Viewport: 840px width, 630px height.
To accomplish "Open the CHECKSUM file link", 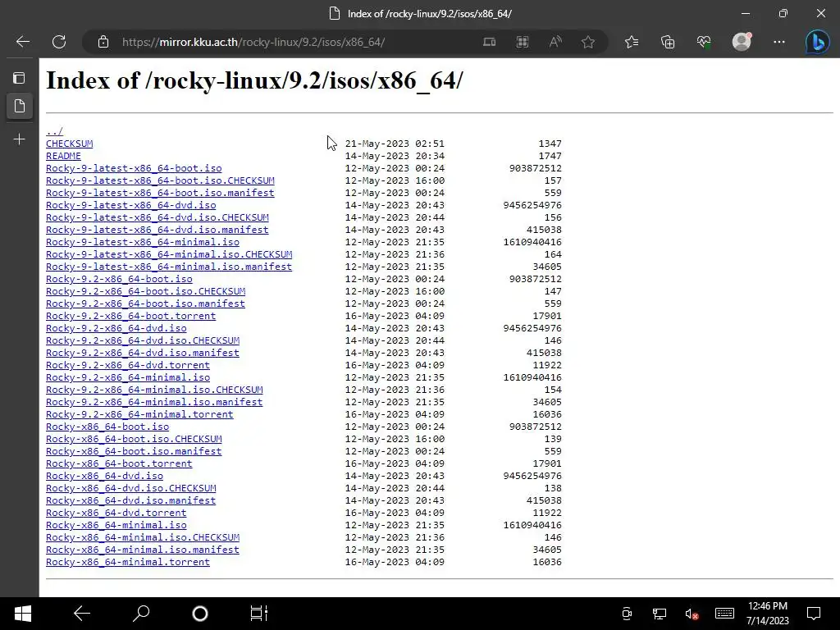I will [69, 144].
